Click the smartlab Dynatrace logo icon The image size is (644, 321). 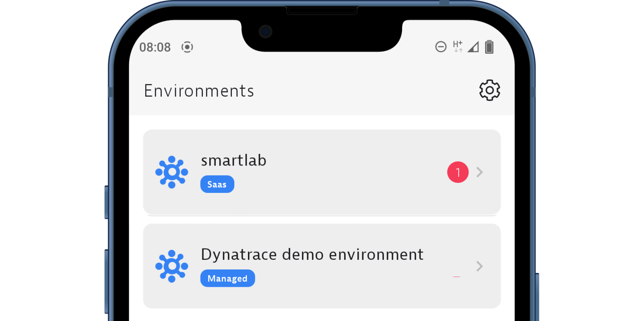(x=172, y=172)
